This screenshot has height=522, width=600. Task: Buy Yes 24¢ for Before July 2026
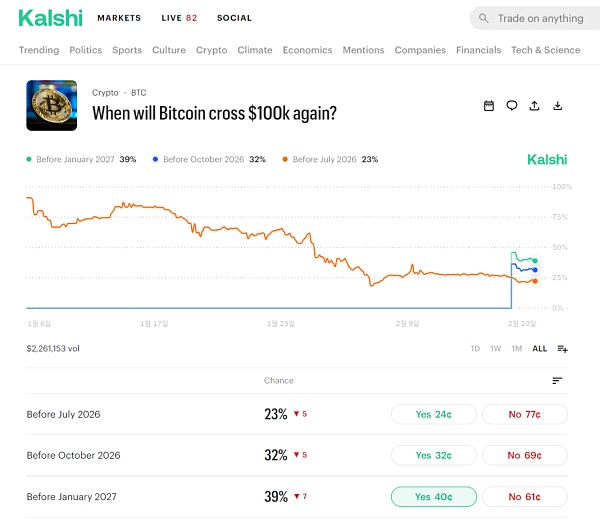coord(433,414)
